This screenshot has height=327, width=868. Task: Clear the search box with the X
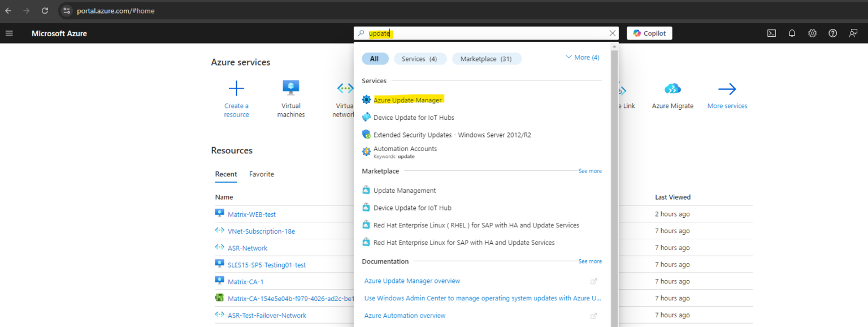(x=612, y=33)
